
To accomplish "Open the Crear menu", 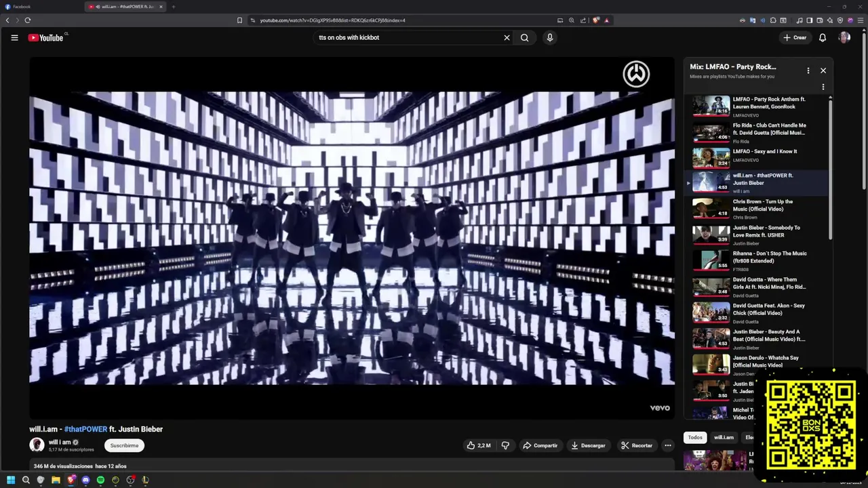I will [x=795, y=37].
